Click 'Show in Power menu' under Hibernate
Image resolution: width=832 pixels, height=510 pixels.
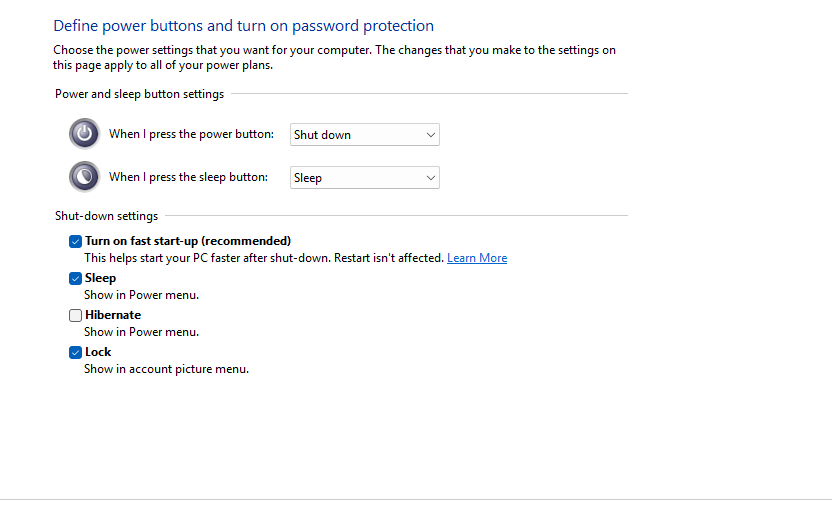coord(141,332)
